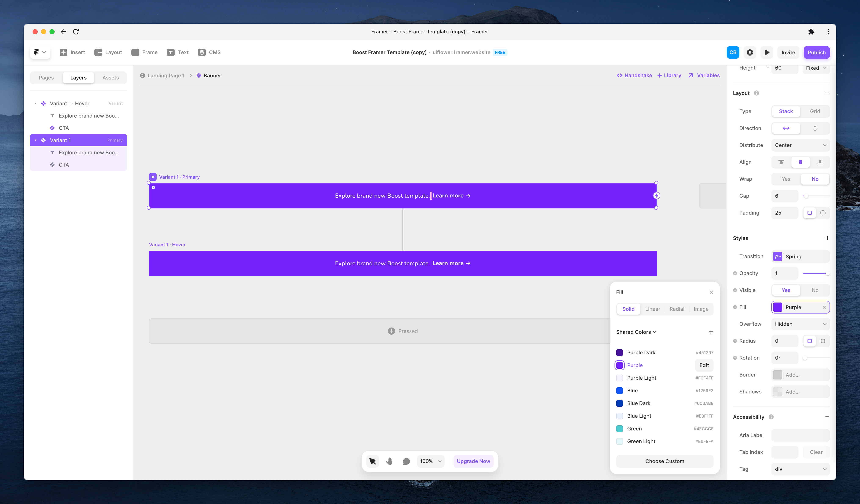Click the CB user avatar
This screenshot has height=504, width=860.
click(733, 52)
